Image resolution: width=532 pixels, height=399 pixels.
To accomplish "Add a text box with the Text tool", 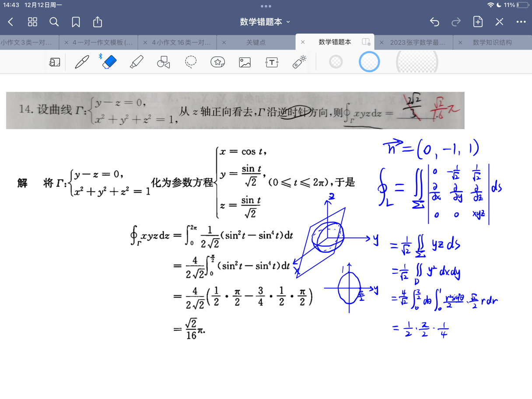I will coord(272,62).
